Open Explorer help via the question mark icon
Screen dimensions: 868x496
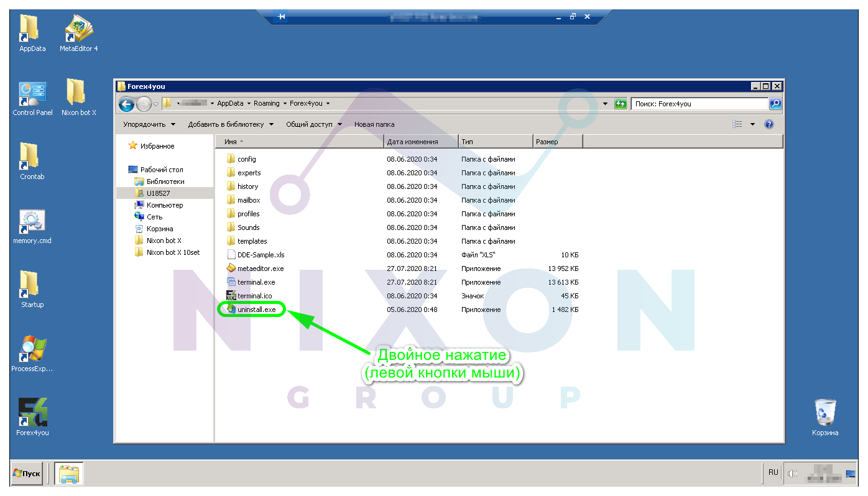(769, 124)
